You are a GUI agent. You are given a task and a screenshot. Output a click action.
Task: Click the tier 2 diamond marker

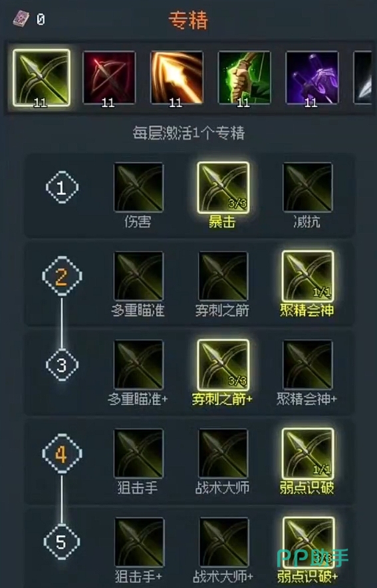pyautogui.click(x=62, y=276)
